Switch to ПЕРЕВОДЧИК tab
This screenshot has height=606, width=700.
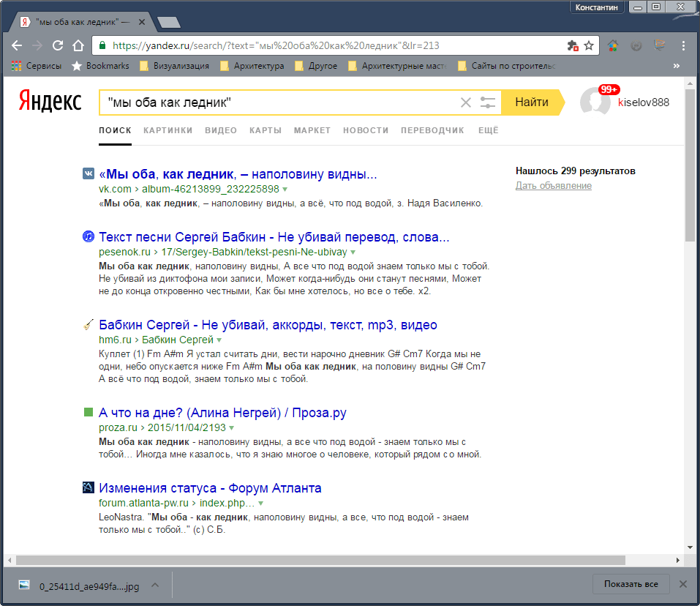(432, 130)
